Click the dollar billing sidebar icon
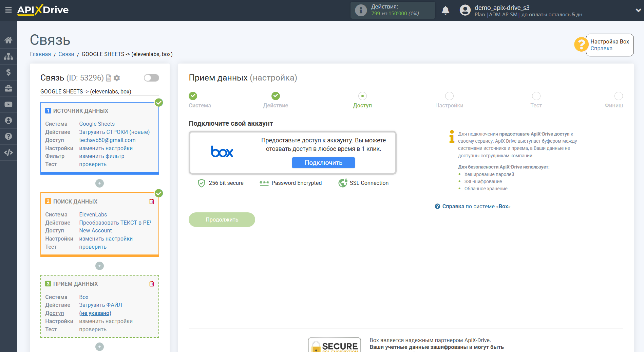644x352 pixels. click(8, 72)
